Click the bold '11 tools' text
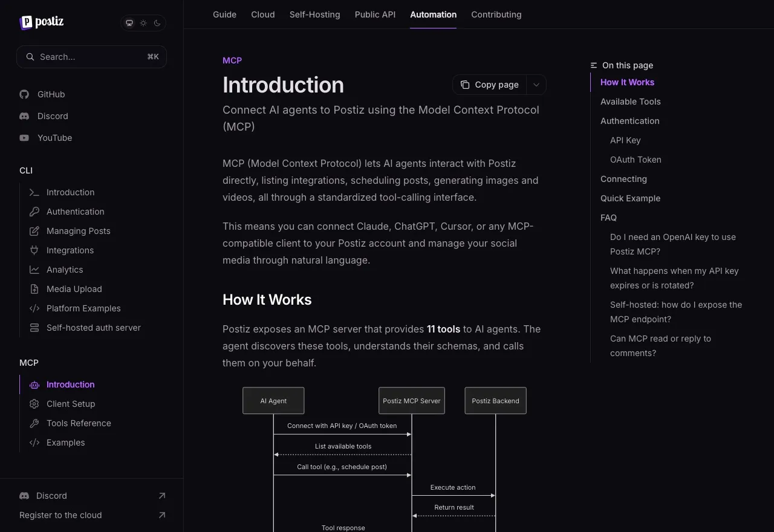Image resolution: width=774 pixels, height=532 pixels. click(444, 329)
